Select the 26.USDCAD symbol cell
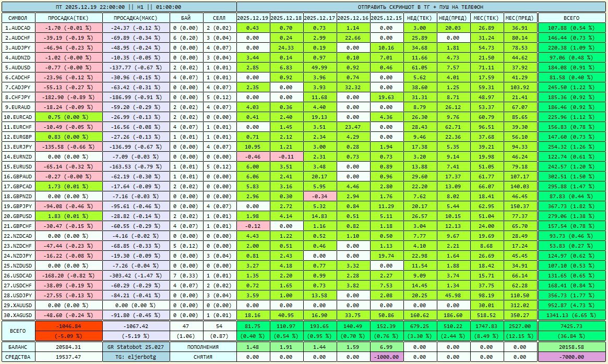608x364 pixels. [18, 276]
